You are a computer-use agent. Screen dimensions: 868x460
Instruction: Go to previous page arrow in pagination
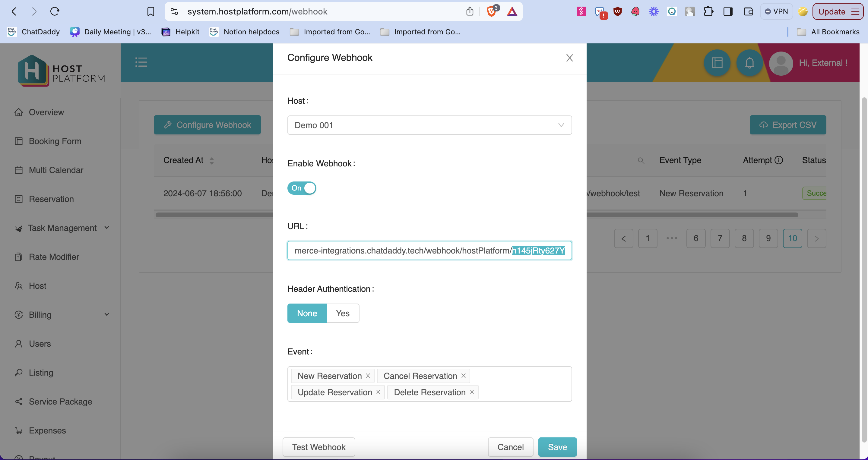click(623, 238)
